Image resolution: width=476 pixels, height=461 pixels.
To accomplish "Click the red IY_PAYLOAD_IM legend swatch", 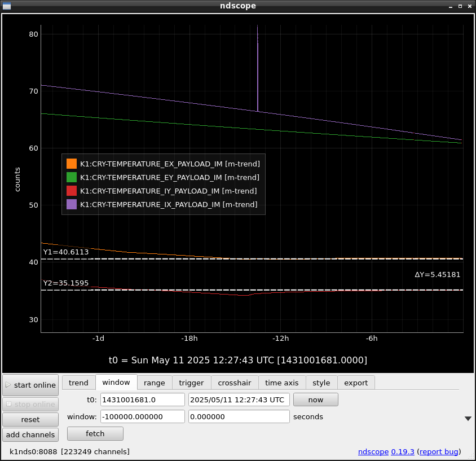I will pyautogui.click(x=72, y=191).
